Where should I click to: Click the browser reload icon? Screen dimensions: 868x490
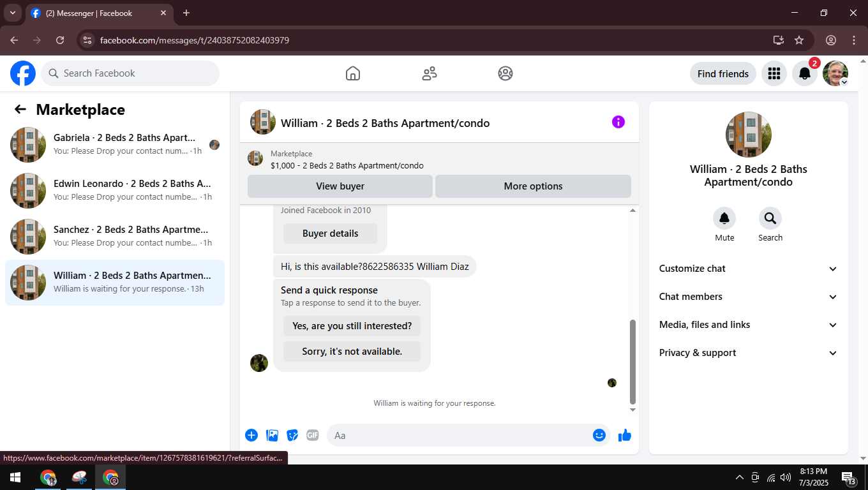(60, 40)
